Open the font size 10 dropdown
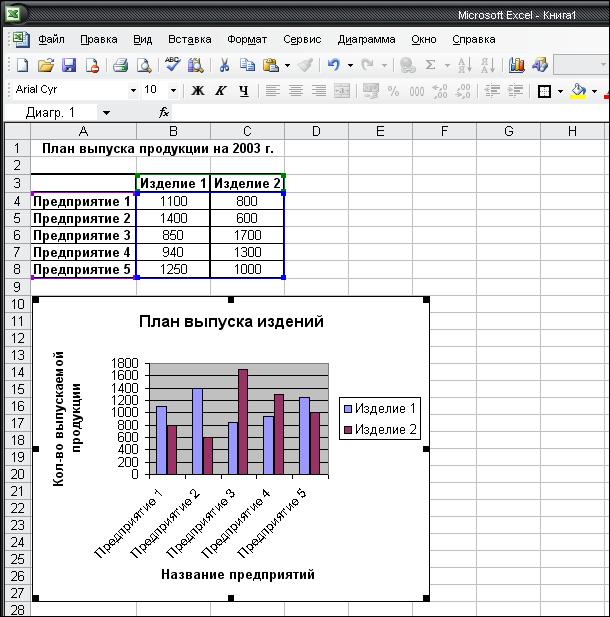This screenshot has width=610, height=617. [x=173, y=91]
